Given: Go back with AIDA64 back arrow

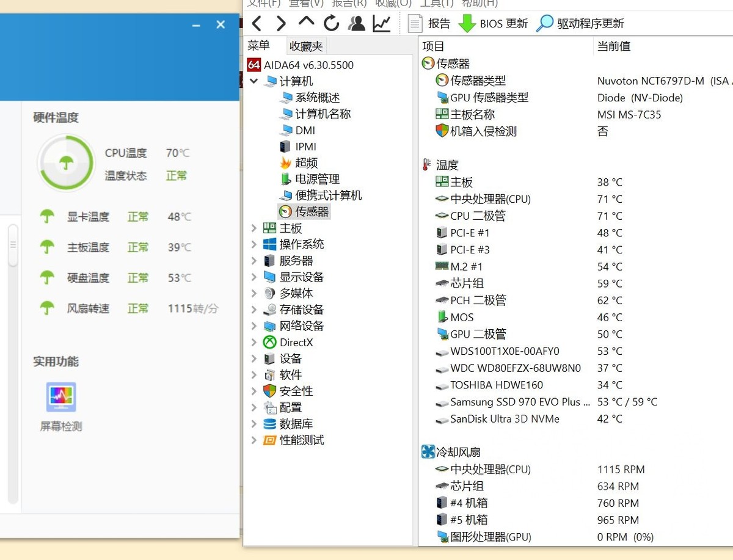Looking at the screenshot, I should 257,23.
